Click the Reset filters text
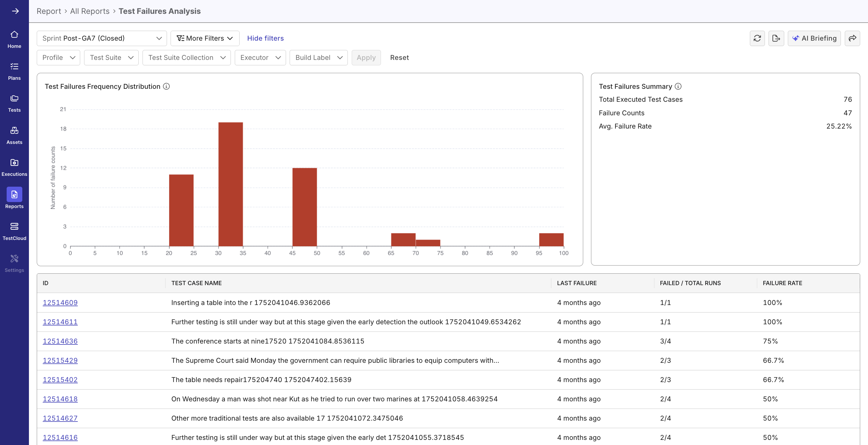Image resolution: width=868 pixels, height=445 pixels. 400,58
